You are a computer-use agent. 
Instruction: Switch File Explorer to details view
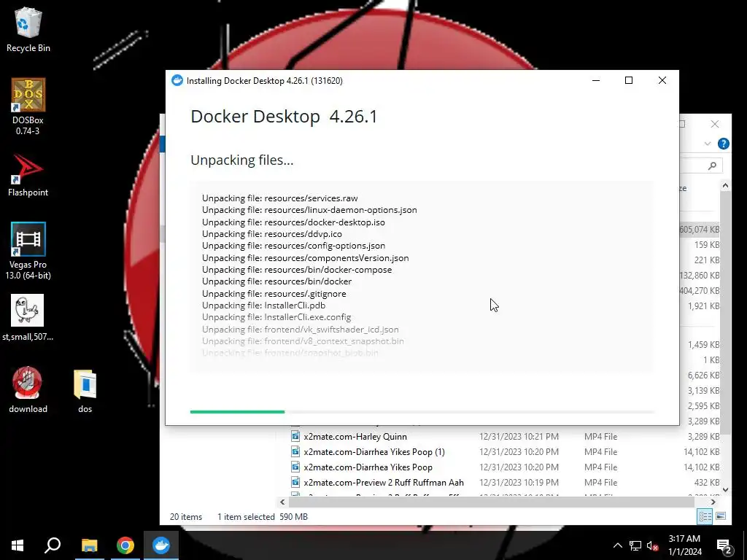click(x=705, y=516)
